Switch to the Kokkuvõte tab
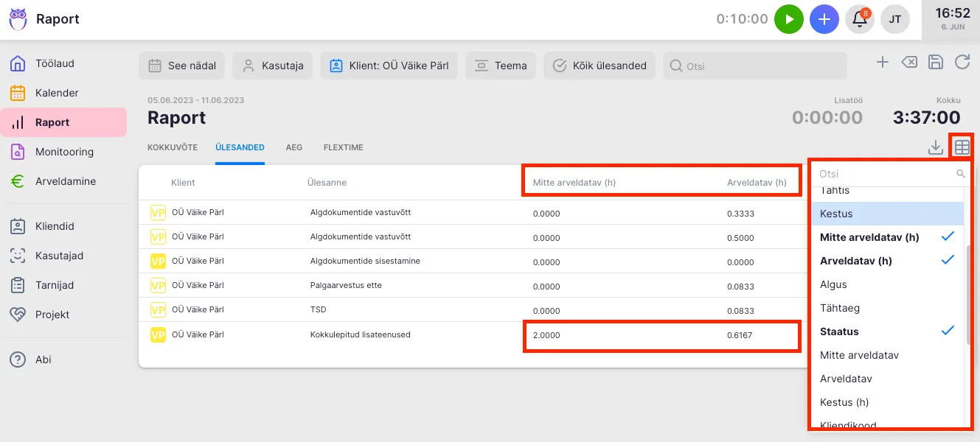This screenshot has height=442, width=980. pyautogui.click(x=173, y=147)
